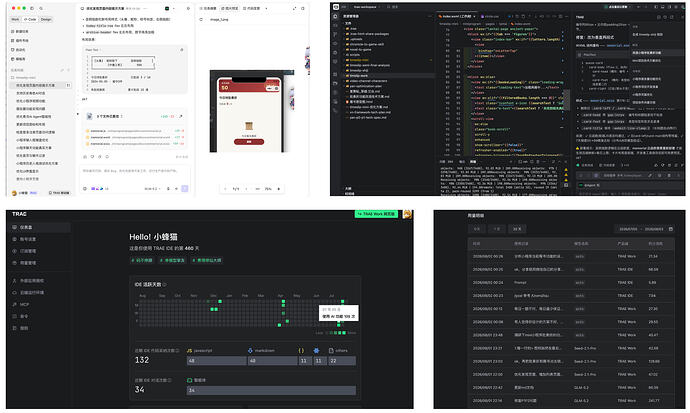Screen dimensions: 690x413
Task: Select the 30 天 range filter button
Action: [x=517, y=229]
